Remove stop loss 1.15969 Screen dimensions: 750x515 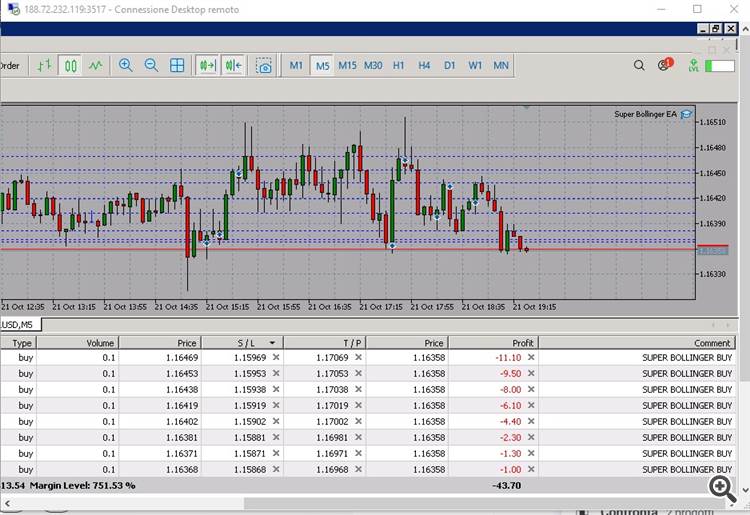click(x=276, y=357)
